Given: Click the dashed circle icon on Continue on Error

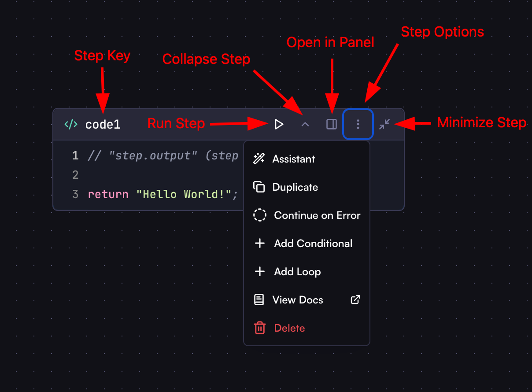Looking at the screenshot, I should (x=259, y=215).
